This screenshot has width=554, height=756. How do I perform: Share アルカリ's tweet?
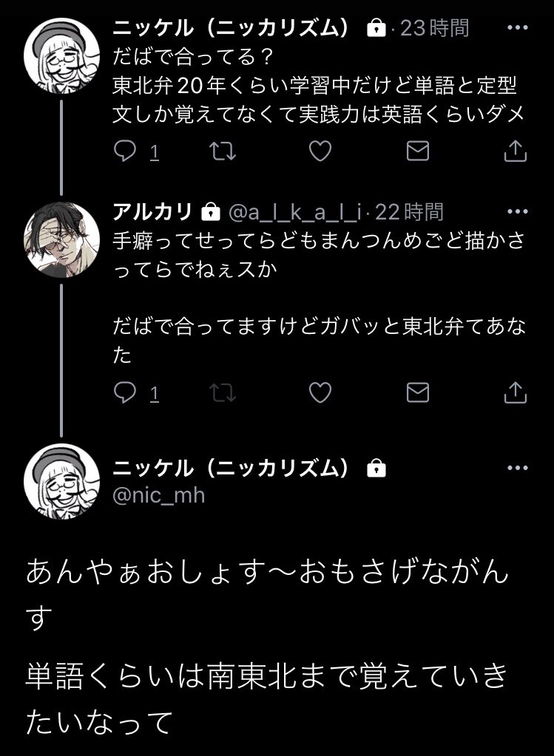point(515,393)
